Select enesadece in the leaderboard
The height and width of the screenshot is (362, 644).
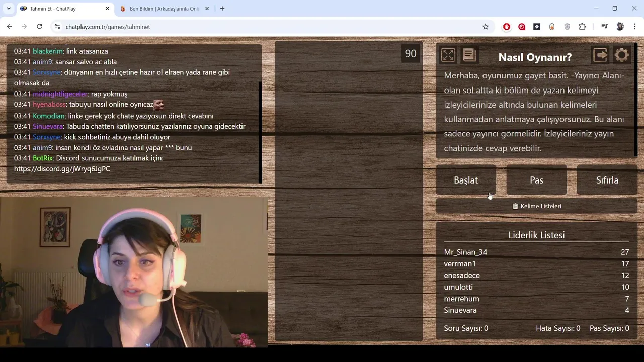(x=462, y=276)
